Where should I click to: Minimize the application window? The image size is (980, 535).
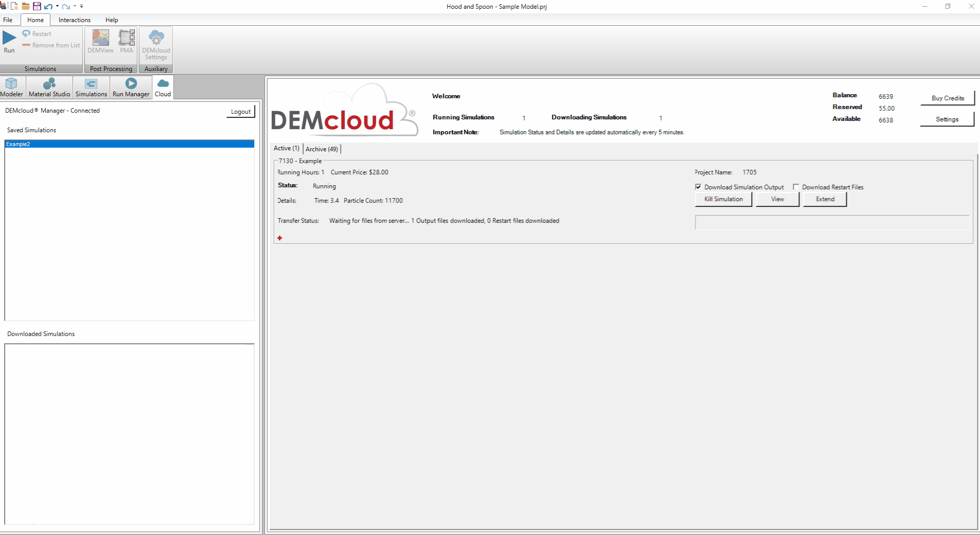[x=924, y=6]
